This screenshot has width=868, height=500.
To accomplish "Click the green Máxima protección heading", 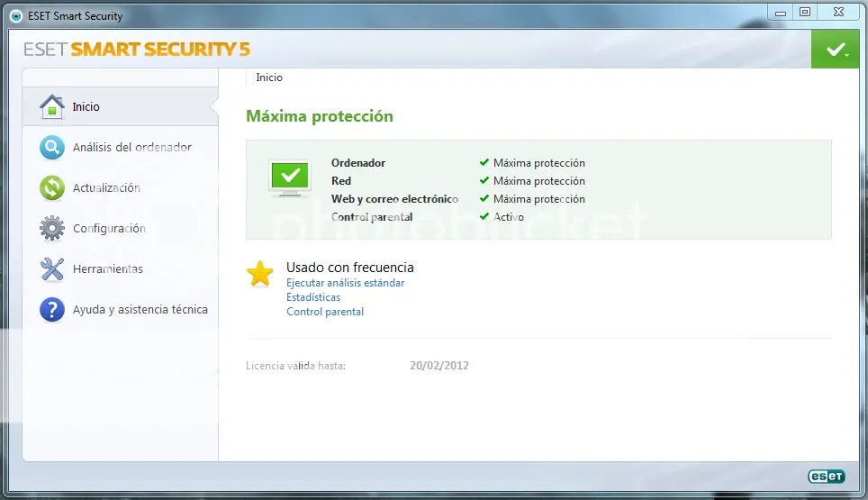I will click(320, 116).
